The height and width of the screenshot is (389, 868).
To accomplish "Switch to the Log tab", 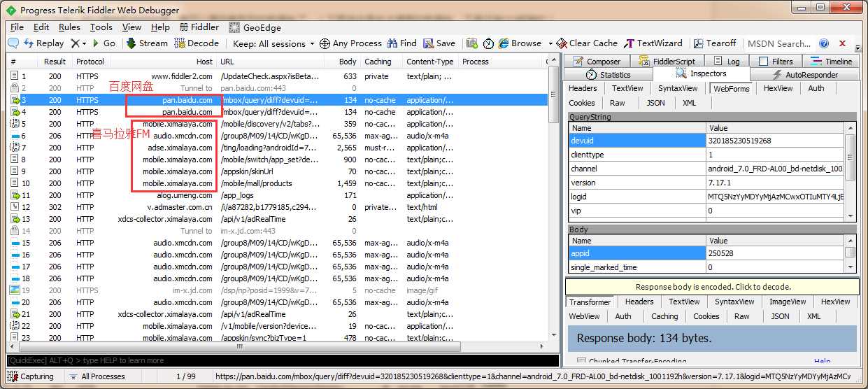I will coord(727,62).
